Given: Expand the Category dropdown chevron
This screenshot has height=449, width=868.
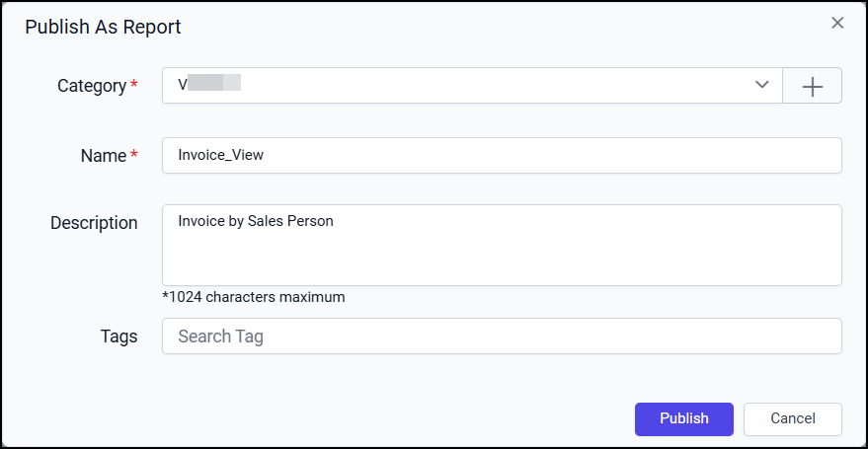Looking at the screenshot, I should 762,85.
